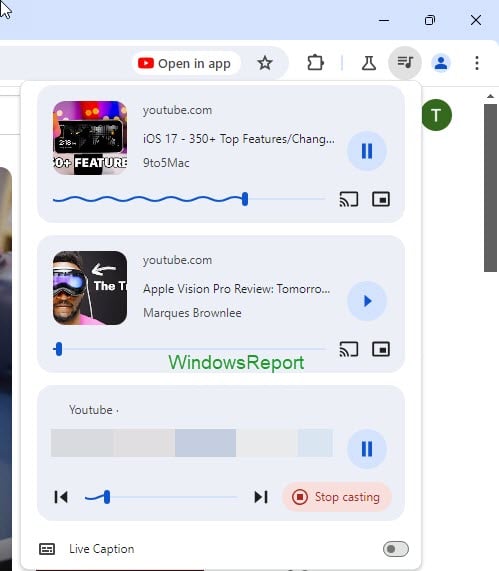Click the page vertical scrollbar thumb

[490, 188]
